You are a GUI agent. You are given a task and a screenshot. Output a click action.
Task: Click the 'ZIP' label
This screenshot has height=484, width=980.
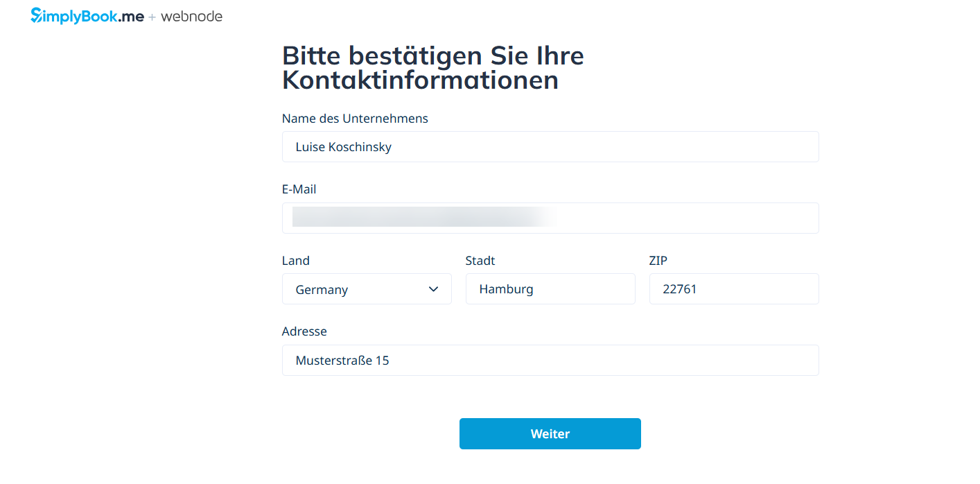658,261
